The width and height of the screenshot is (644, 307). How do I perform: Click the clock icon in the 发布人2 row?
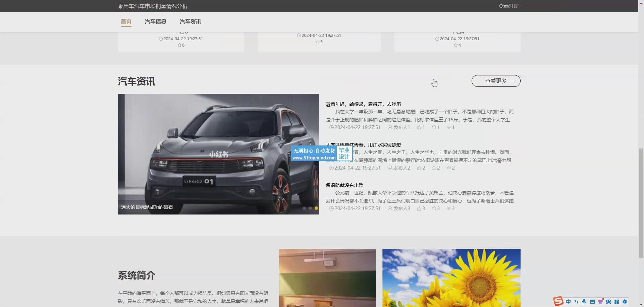coord(331,168)
